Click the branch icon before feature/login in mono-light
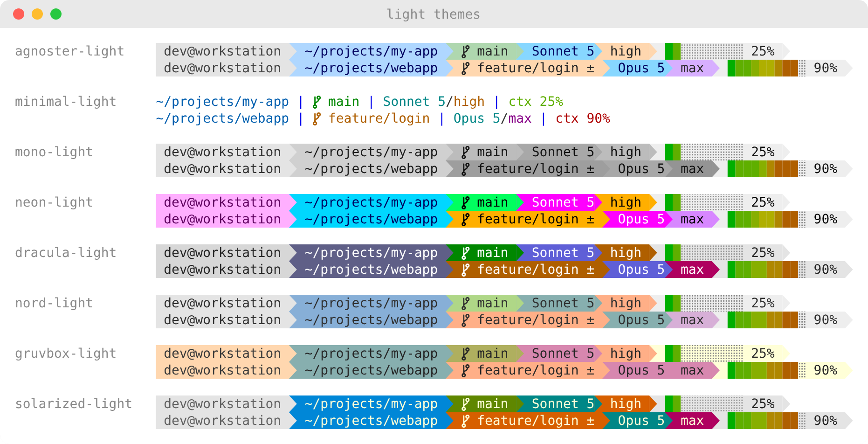Viewport: 868px width, 444px height. (x=465, y=169)
